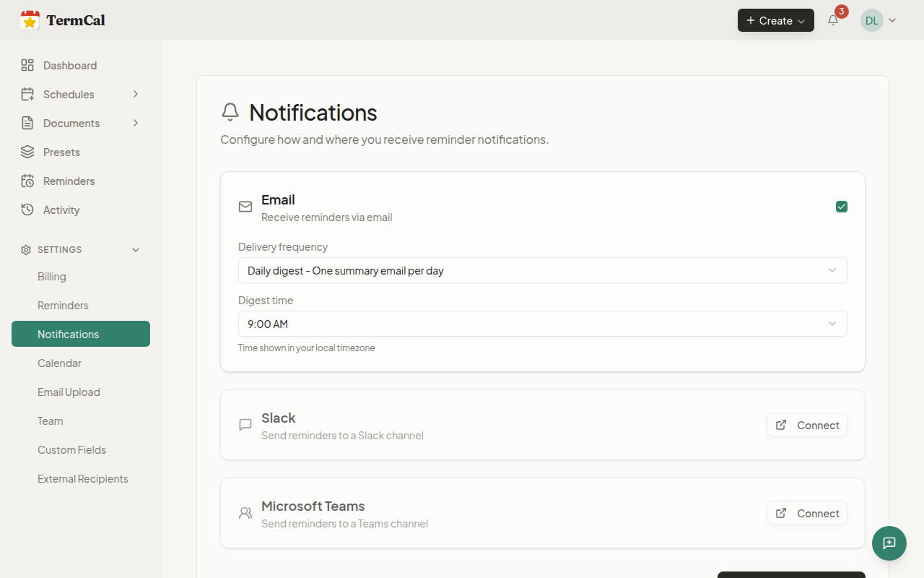Click the Documents file icon

(x=27, y=124)
